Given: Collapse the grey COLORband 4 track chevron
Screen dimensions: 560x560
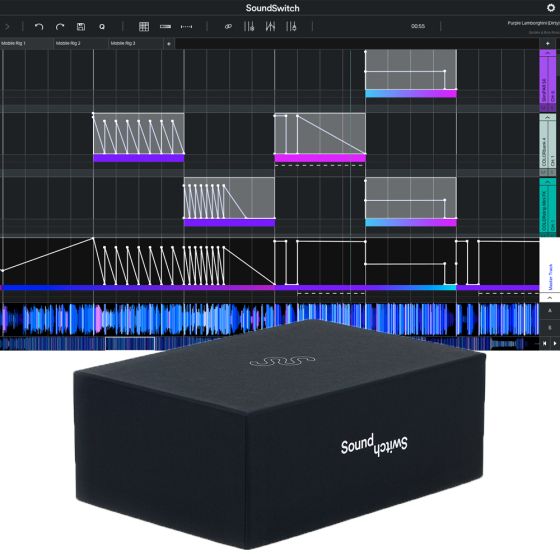Looking at the screenshot, I should tap(548, 117).
